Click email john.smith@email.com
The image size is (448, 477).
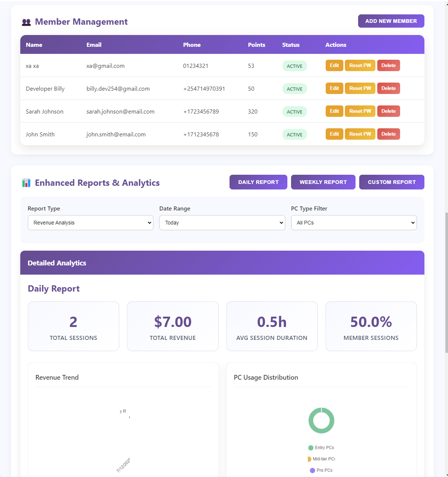[116, 135]
